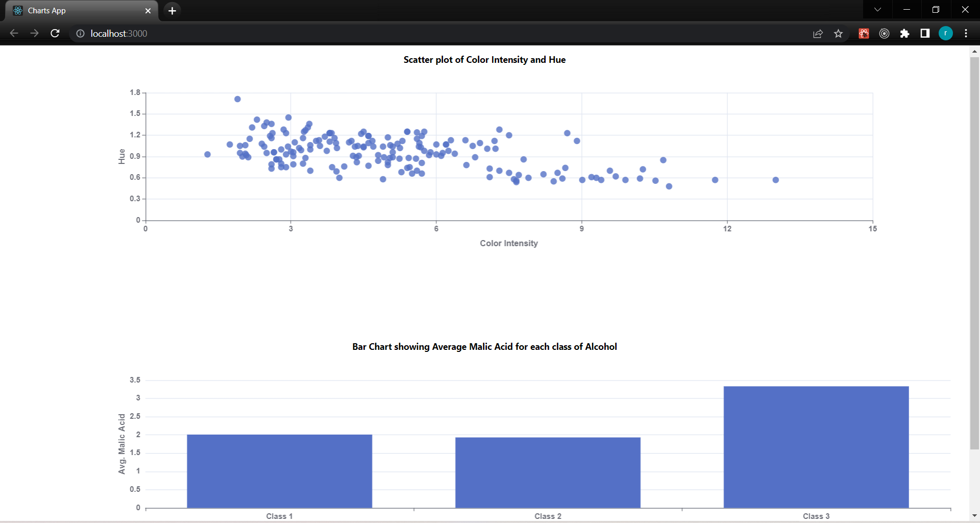Image resolution: width=980 pixels, height=523 pixels.
Task: Reload the Charts App page
Action: coord(55,33)
